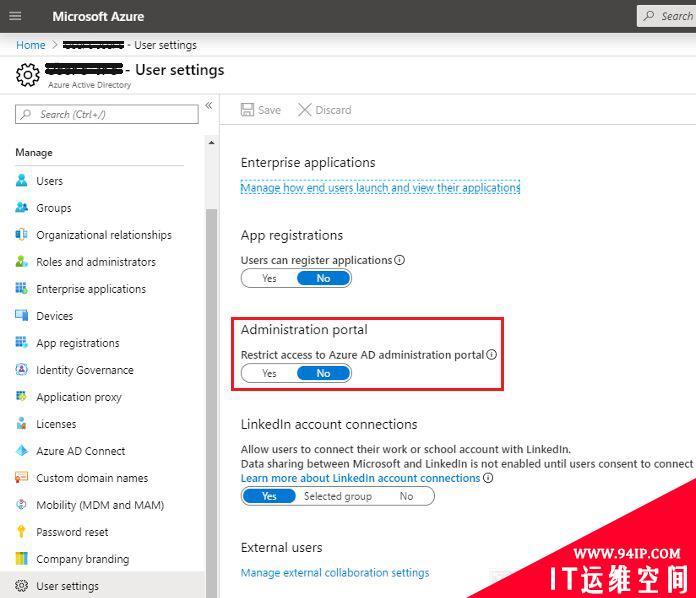The width and height of the screenshot is (696, 598).
Task: Click the Mobility (MDM and MAM) icon
Action: (x=21, y=505)
